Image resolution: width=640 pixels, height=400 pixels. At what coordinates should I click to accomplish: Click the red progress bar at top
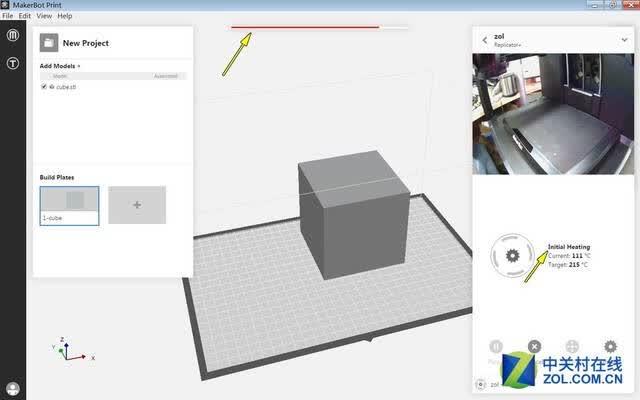(305, 27)
